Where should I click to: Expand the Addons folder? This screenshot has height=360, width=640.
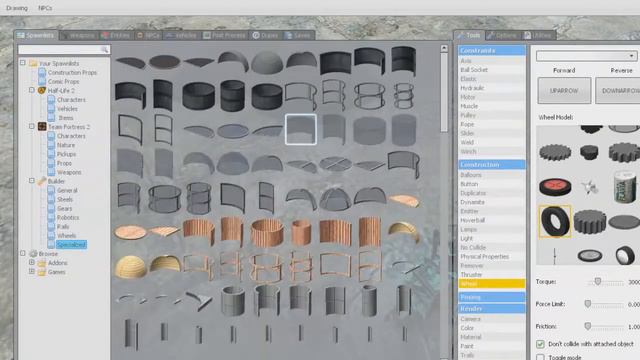point(32,262)
